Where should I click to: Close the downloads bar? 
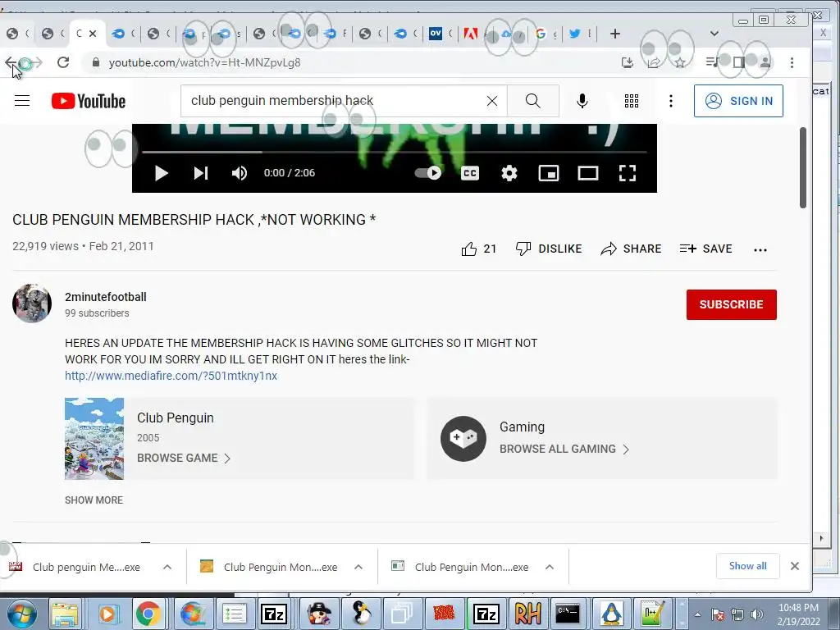point(794,566)
